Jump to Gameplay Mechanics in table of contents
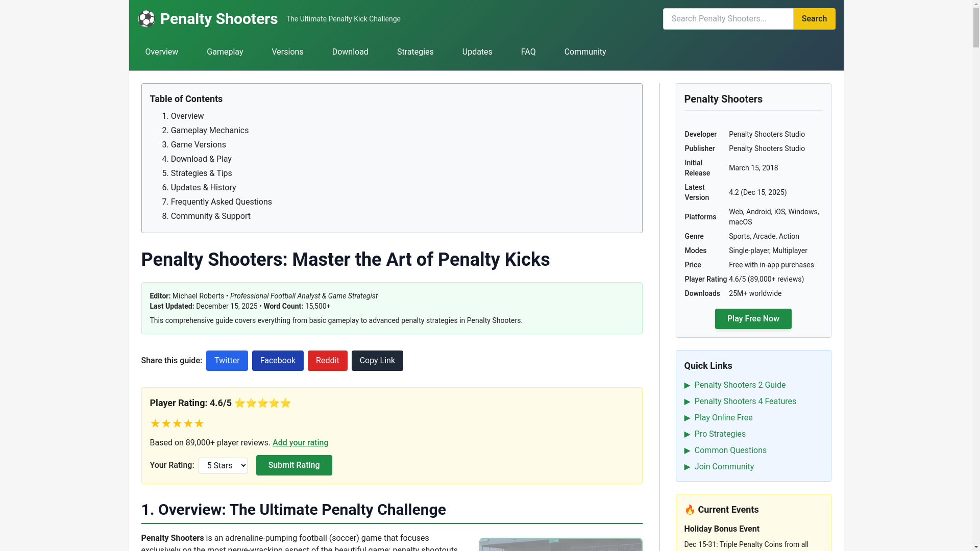The width and height of the screenshot is (980, 551). point(209,131)
